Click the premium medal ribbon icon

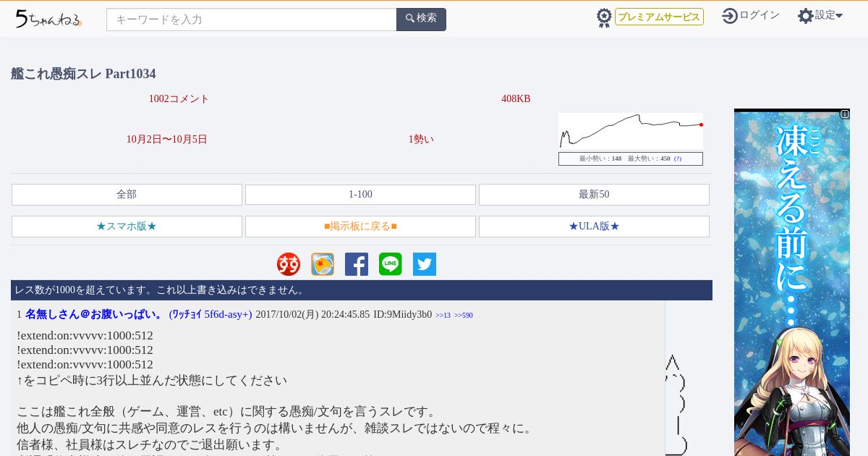604,18
